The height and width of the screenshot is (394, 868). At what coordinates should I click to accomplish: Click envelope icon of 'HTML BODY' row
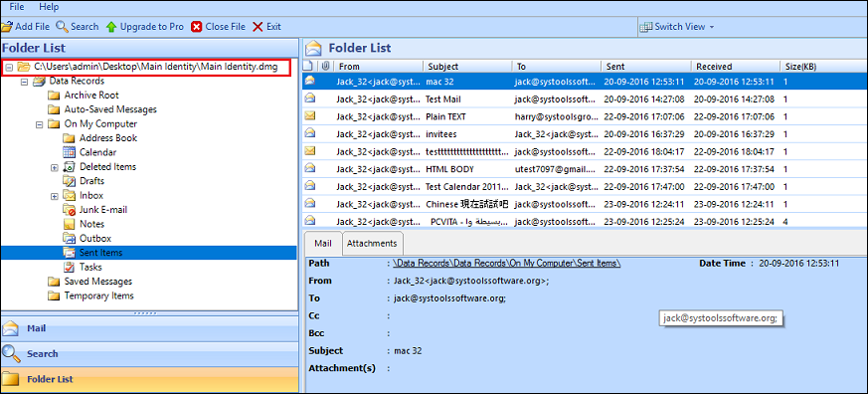310,168
